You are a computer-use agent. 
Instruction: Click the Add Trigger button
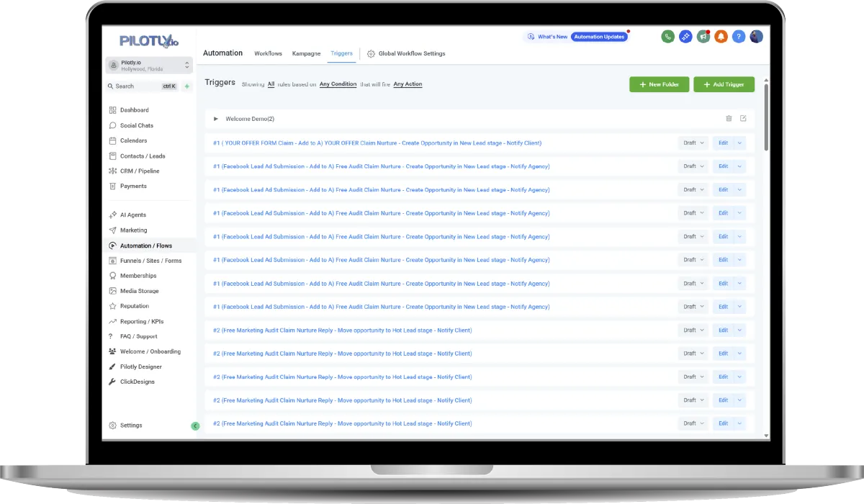click(724, 84)
